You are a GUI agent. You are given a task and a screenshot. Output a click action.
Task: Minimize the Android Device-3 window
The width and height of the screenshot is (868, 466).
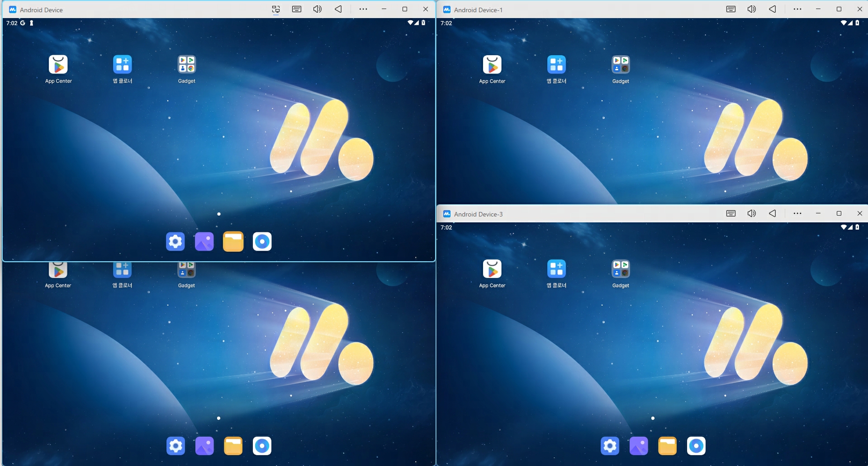point(818,213)
